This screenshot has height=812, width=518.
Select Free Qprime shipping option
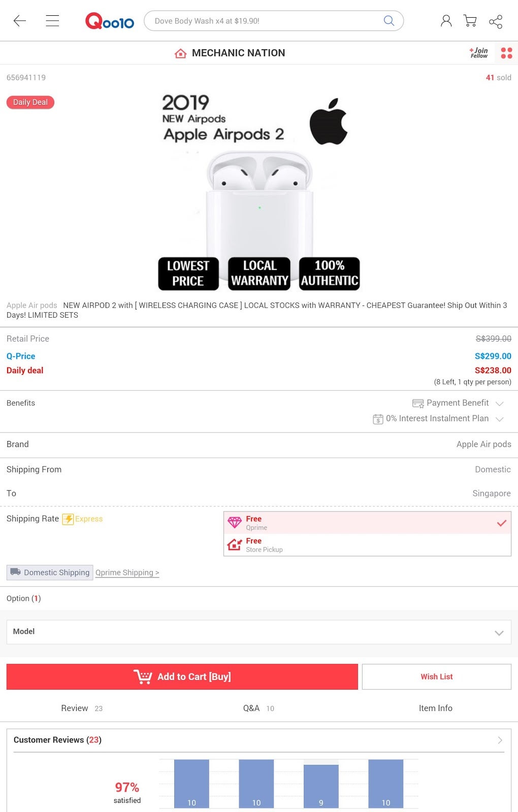click(x=367, y=523)
